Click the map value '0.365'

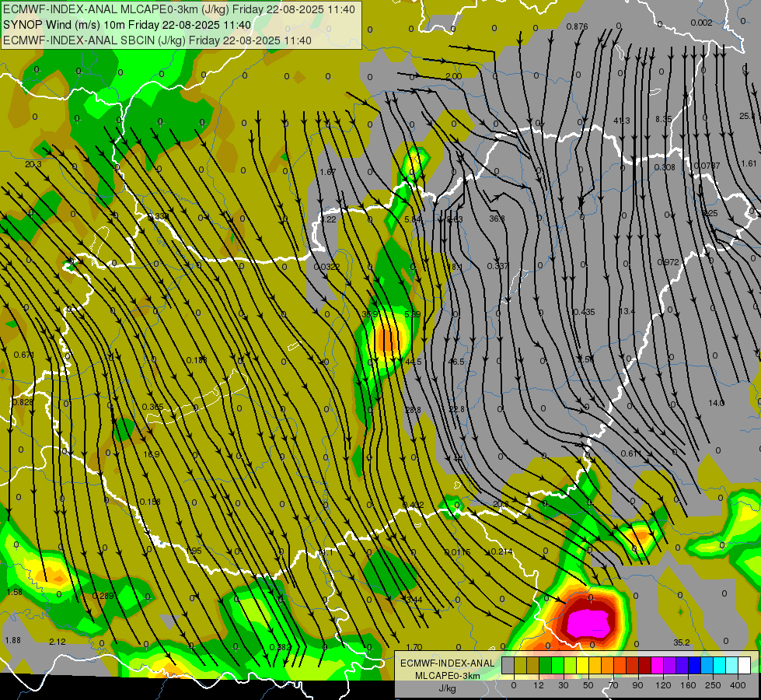coord(153,407)
